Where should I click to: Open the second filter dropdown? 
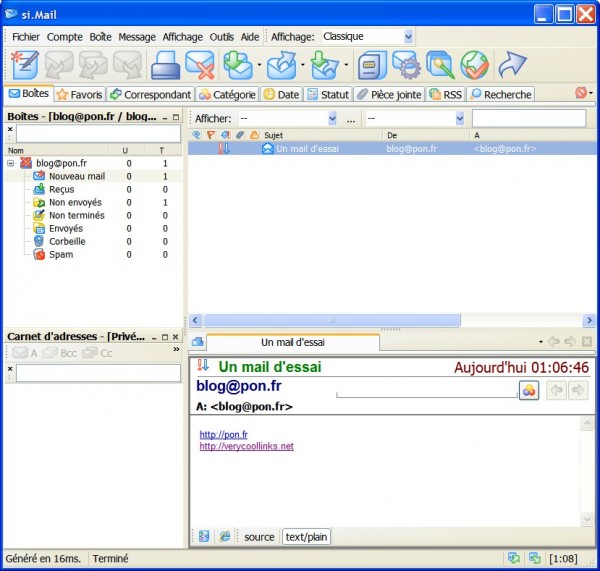[x=460, y=118]
